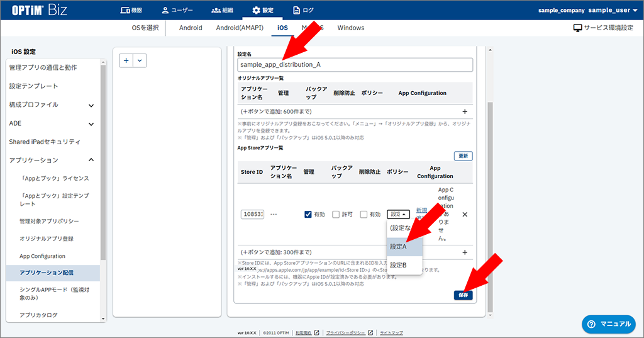Toggle the 削除防止 有効 checkbox
The height and width of the screenshot is (338, 644).
tap(364, 214)
